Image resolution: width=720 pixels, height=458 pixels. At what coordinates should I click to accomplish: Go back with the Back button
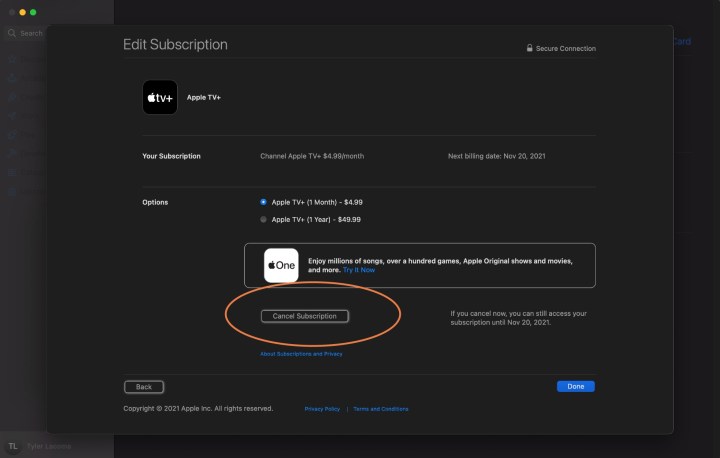144,386
